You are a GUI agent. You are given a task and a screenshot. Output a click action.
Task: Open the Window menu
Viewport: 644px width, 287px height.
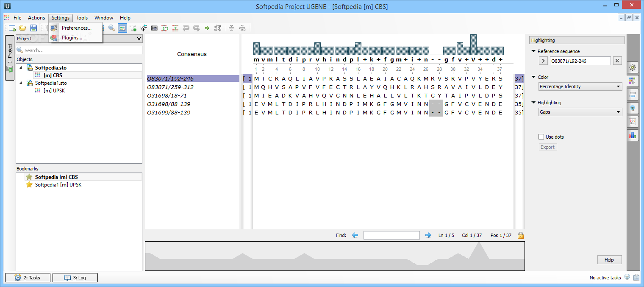(104, 18)
